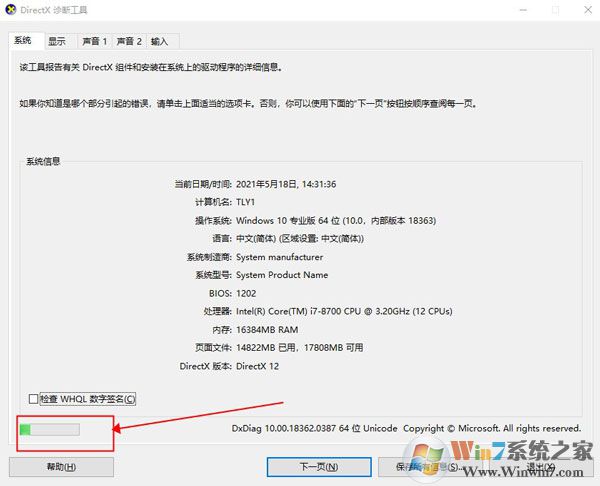
Task: Click the 系统信息 group label
Action: coord(43,161)
